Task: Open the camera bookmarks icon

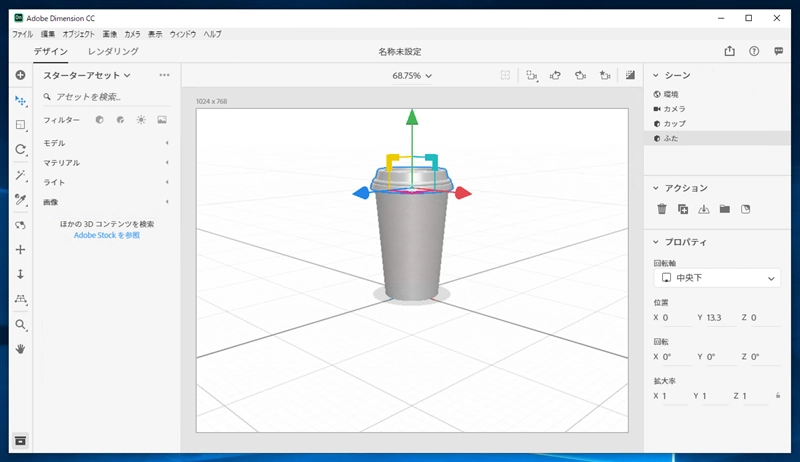Action: [532, 75]
